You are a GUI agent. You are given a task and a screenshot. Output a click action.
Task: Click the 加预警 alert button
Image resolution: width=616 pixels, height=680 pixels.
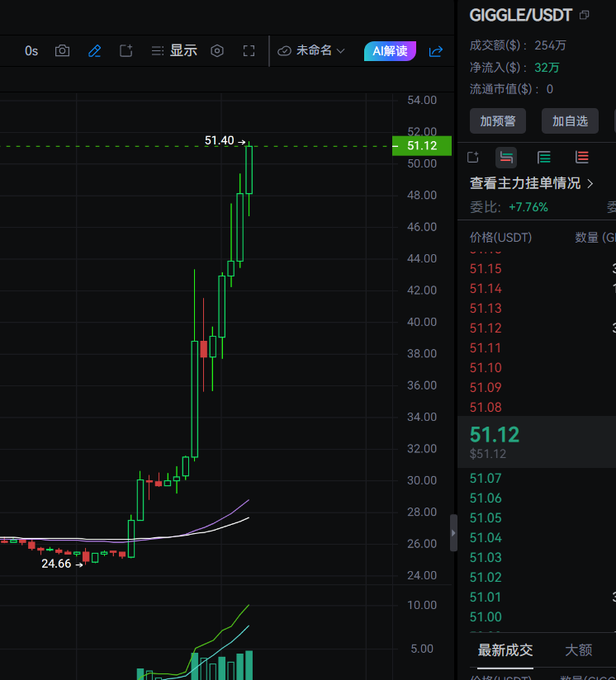pos(498,121)
